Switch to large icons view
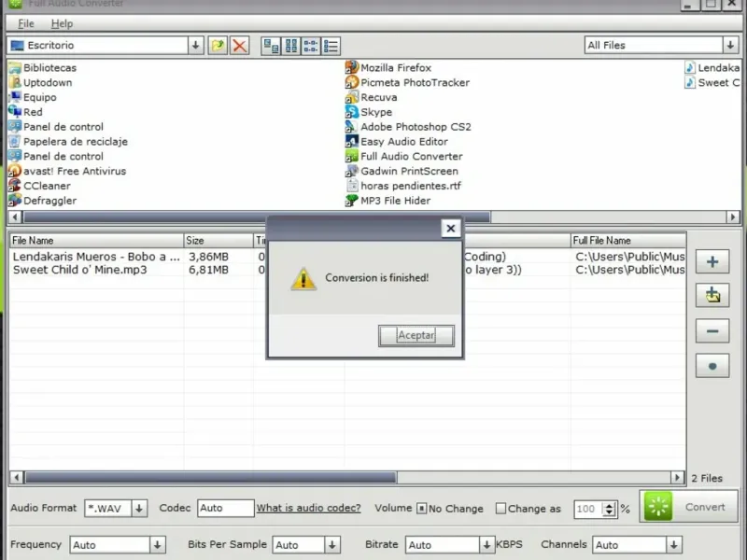The width and height of the screenshot is (747, 560). click(x=271, y=46)
